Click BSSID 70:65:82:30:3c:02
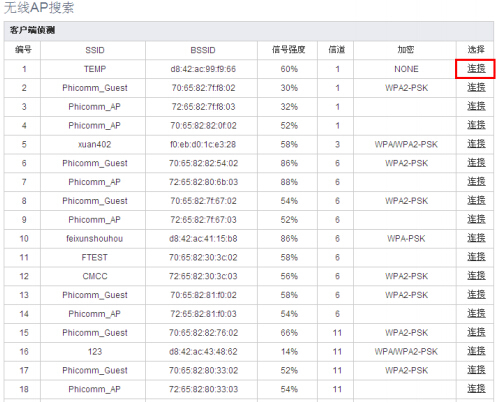Viewport: 500px width, 403px height. coord(203,257)
